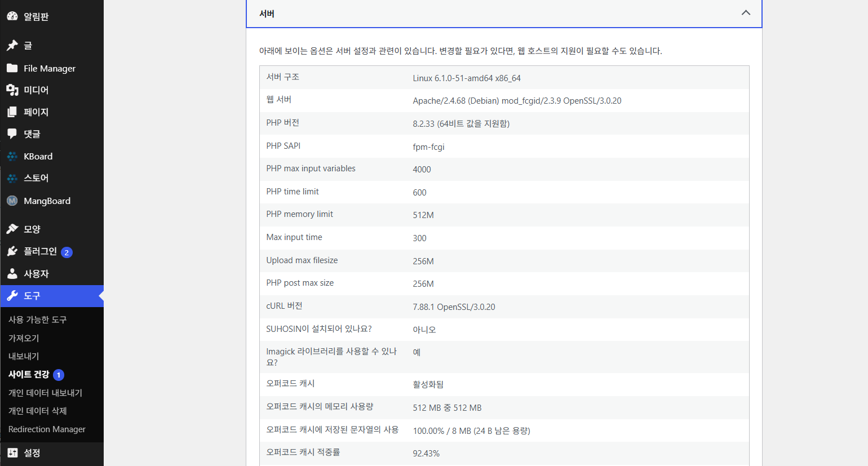The image size is (868, 466).
Task: Click the PHP max input variables value 4000
Action: click(422, 170)
